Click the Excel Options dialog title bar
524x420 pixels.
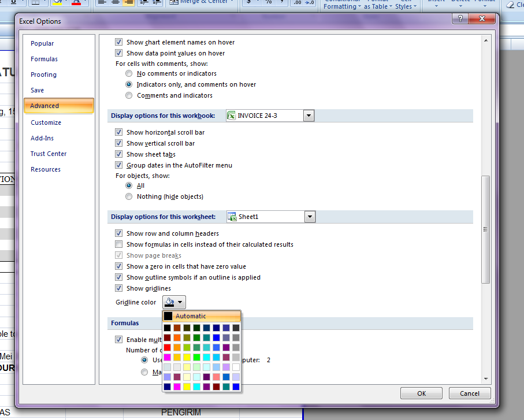click(x=234, y=21)
